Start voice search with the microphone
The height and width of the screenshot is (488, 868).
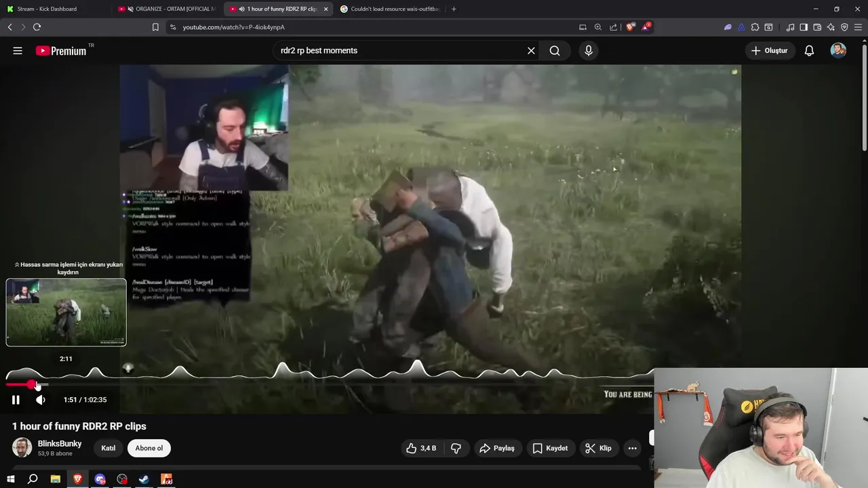click(x=589, y=51)
